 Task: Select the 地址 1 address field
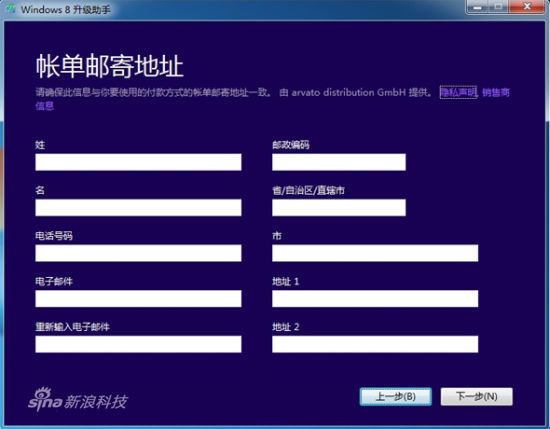375,299
